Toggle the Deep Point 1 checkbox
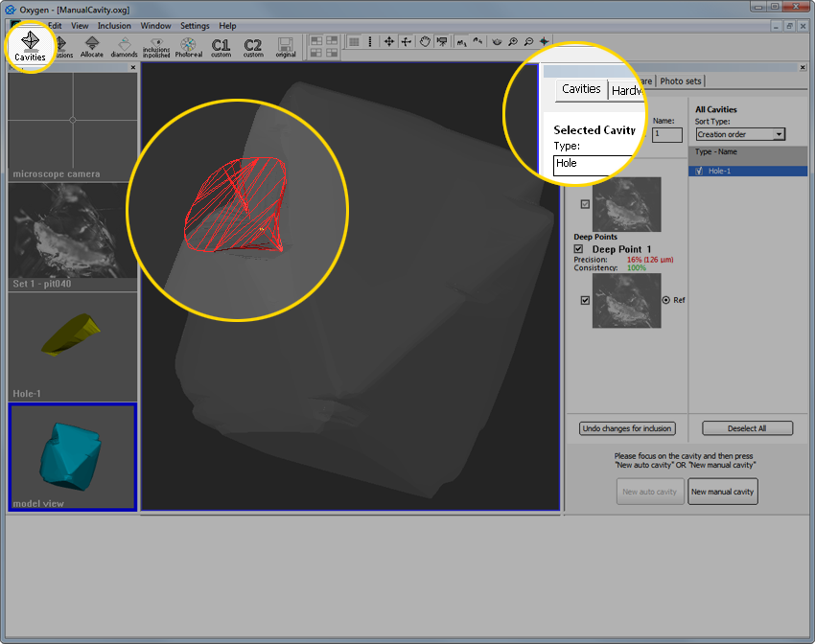 578,249
